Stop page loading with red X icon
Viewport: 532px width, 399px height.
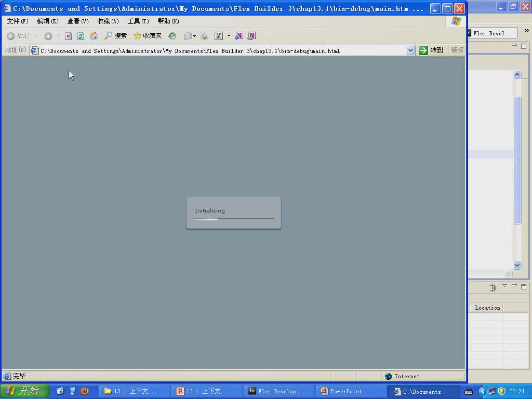pyautogui.click(x=68, y=36)
